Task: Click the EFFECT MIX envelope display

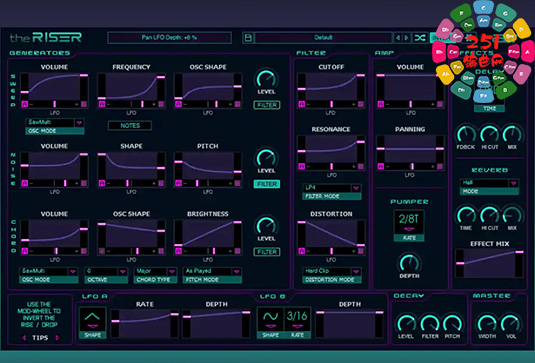Action: coord(490,263)
